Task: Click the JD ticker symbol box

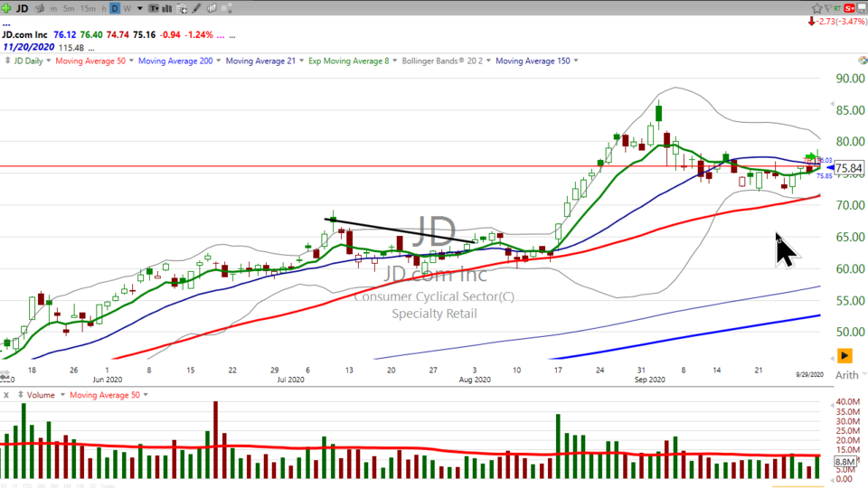Action: (22, 8)
